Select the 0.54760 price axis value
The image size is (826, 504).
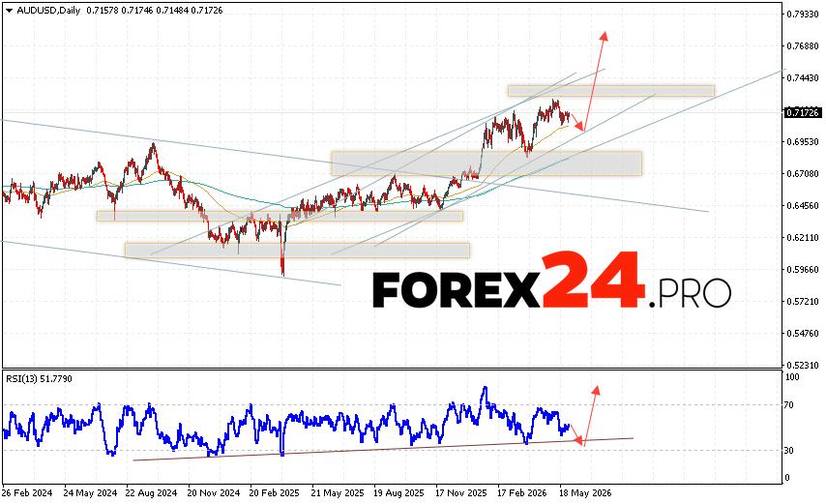(803, 333)
